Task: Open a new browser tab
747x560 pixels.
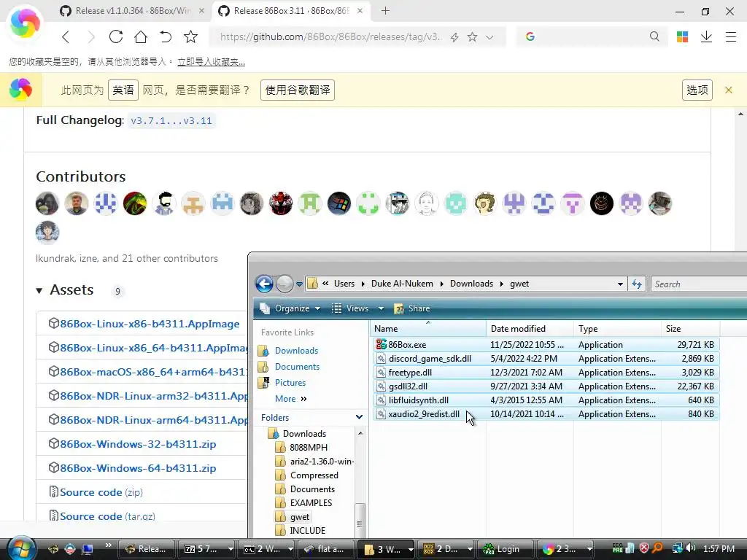Action: [385, 10]
